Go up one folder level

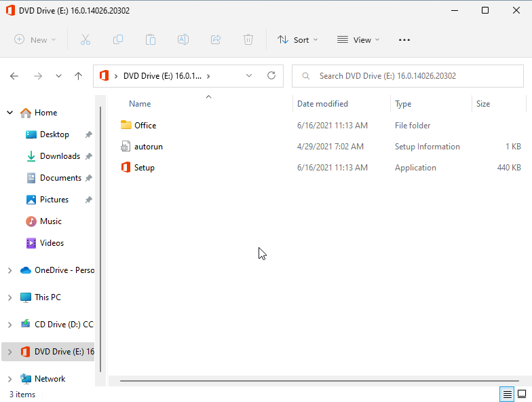[x=79, y=76]
